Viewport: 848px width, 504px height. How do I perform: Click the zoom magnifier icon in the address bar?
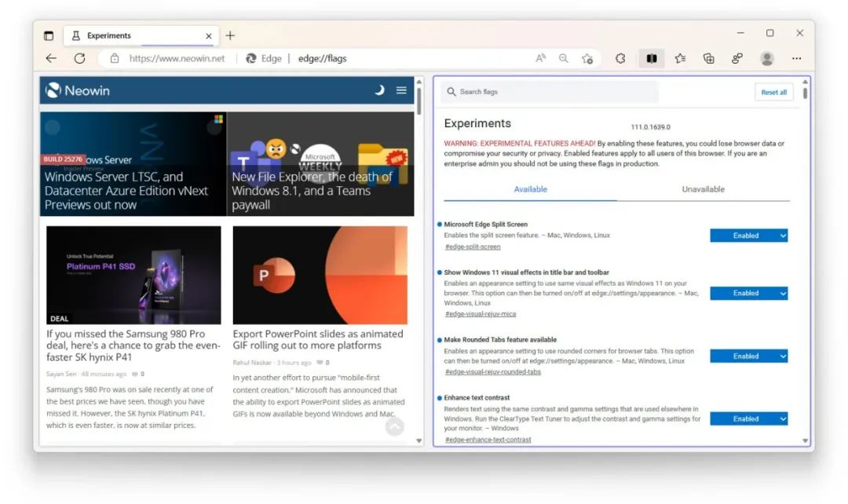(564, 58)
